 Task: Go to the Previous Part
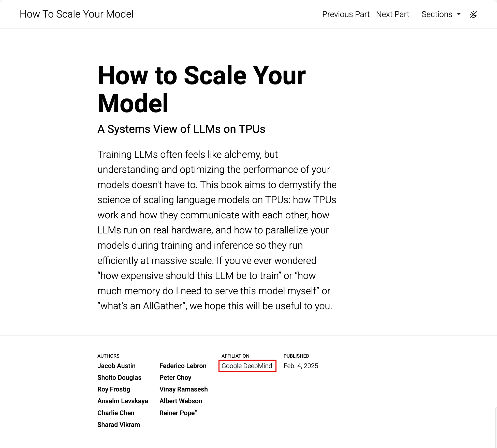[346, 14]
